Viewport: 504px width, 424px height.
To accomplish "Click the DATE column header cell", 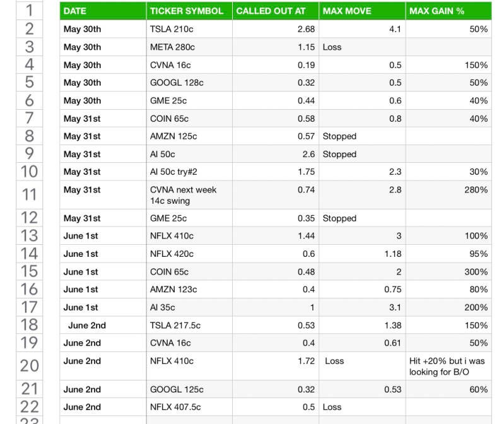I will tap(103, 11).
